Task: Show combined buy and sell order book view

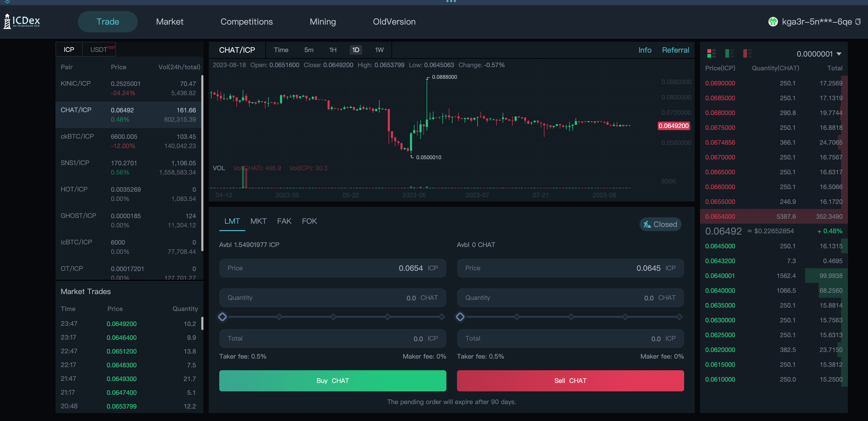Action: [711, 53]
